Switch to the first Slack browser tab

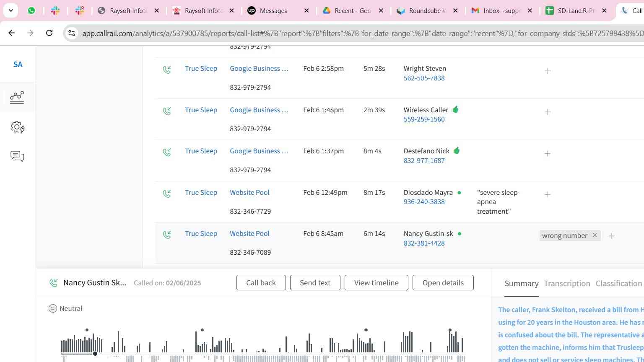coord(55,10)
